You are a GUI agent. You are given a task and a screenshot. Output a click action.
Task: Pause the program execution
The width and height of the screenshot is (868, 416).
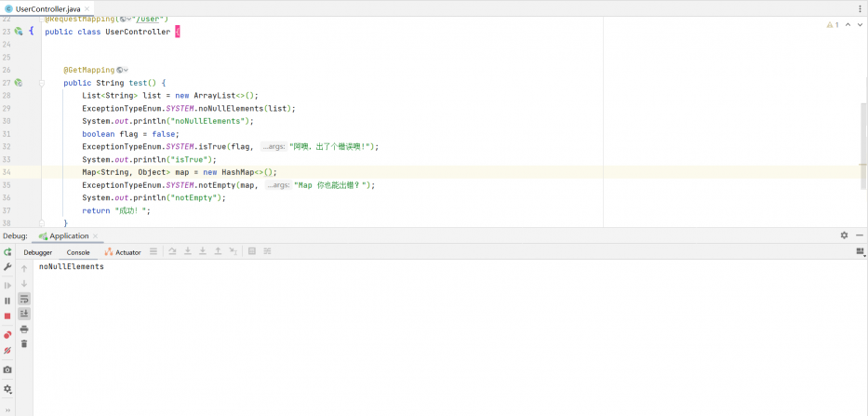(7, 301)
